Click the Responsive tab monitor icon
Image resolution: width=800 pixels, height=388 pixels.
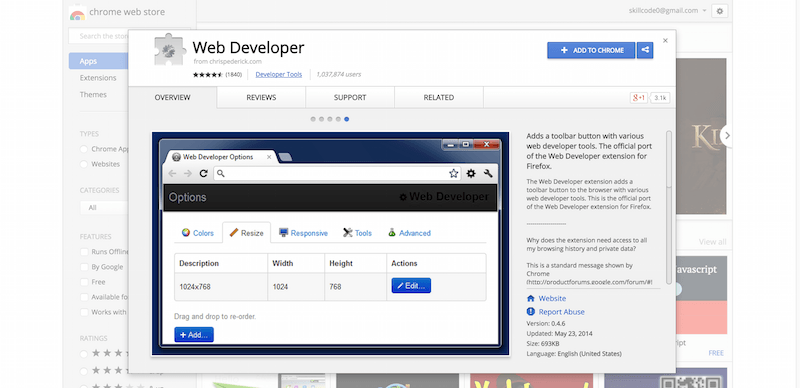pyautogui.click(x=284, y=233)
